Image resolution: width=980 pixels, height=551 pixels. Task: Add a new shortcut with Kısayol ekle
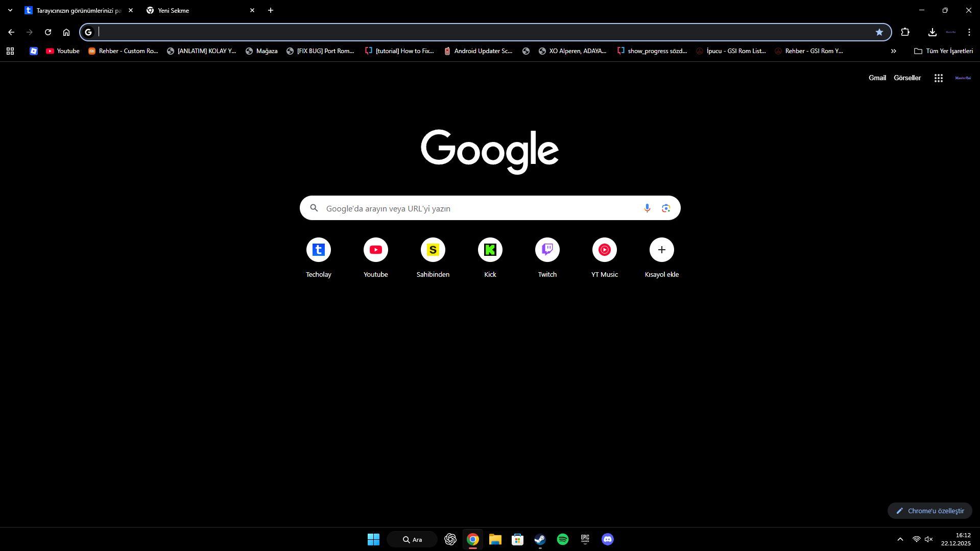[661, 258]
